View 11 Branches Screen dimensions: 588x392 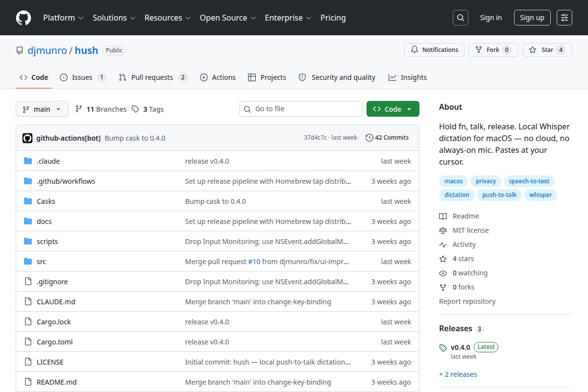pyautogui.click(x=101, y=109)
